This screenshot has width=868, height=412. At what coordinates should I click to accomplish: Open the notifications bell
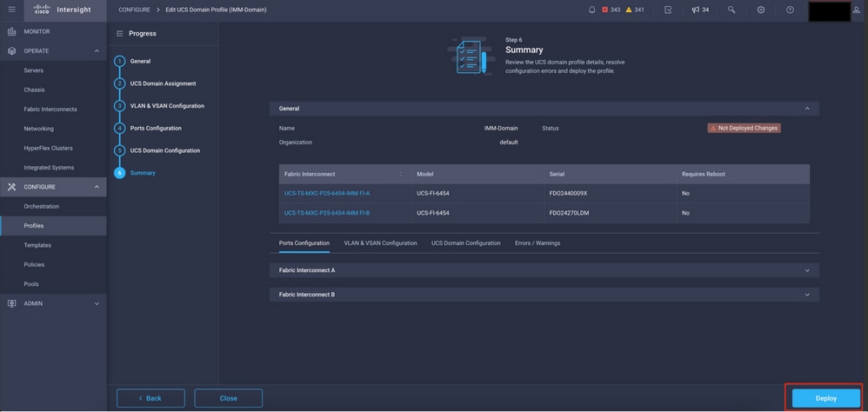click(592, 10)
